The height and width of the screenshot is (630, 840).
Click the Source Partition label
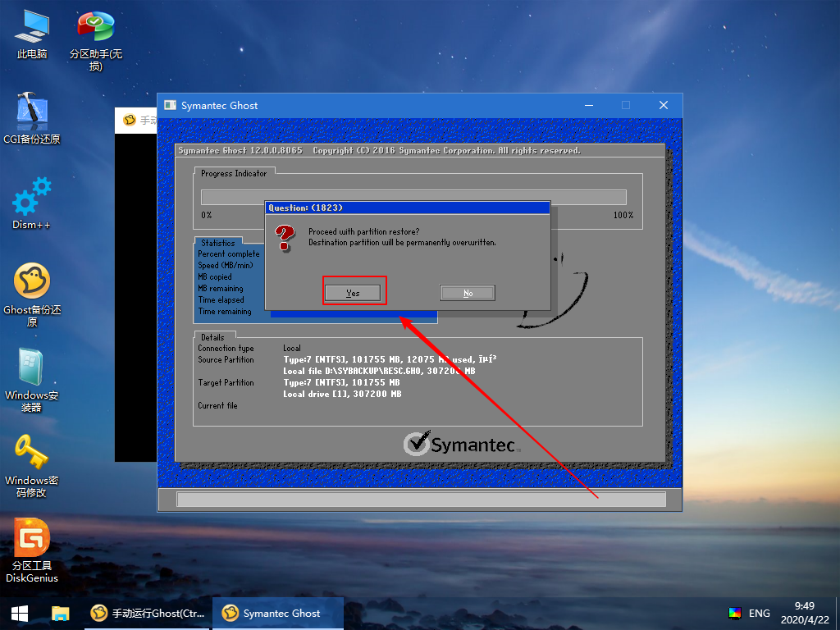(x=226, y=359)
